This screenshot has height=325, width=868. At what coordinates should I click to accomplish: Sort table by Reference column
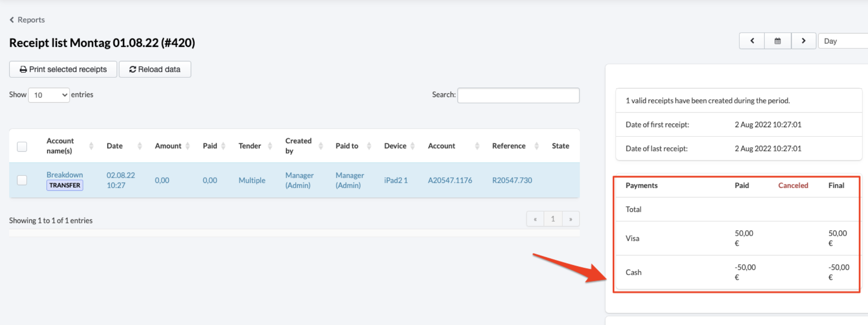pyautogui.click(x=508, y=146)
